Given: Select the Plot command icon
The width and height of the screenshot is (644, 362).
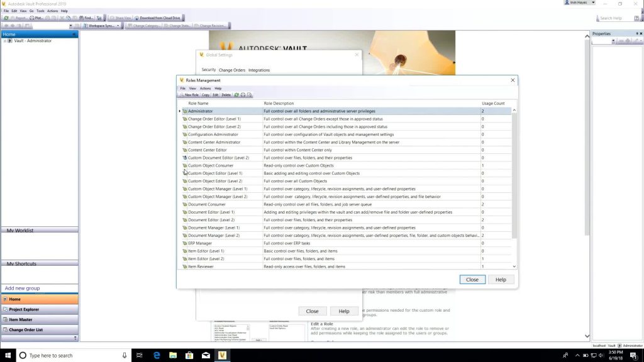Looking at the screenshot, I should [33, 17].
